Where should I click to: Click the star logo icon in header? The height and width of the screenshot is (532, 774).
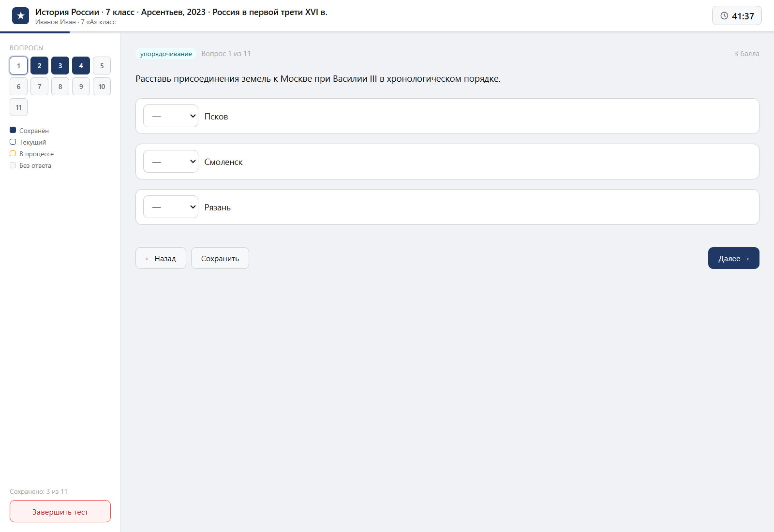(20, 15)
